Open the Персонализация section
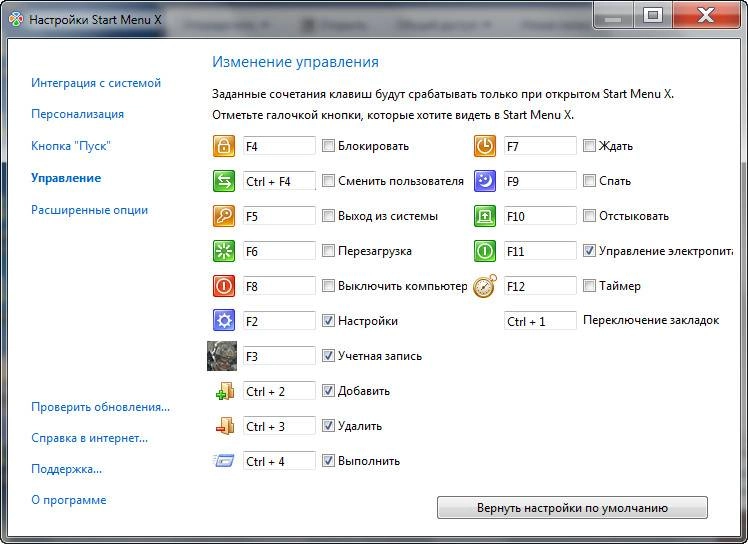 tap(77, 115)
